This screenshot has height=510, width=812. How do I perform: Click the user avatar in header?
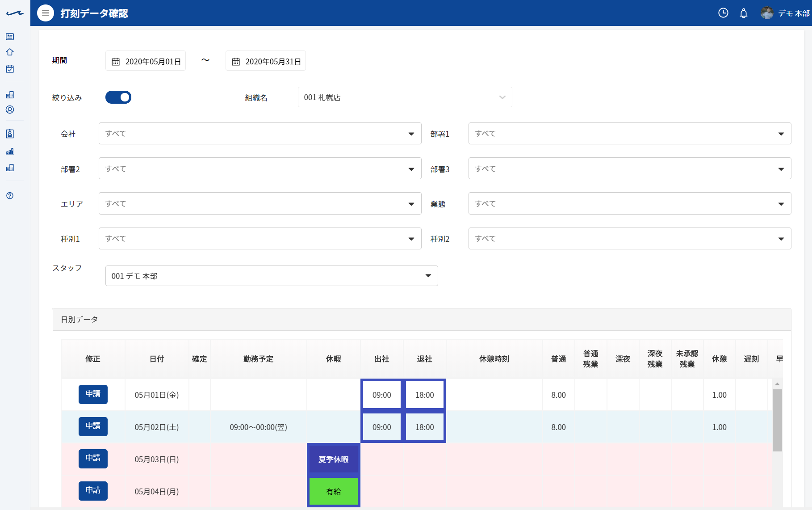(x=767, y=13)
